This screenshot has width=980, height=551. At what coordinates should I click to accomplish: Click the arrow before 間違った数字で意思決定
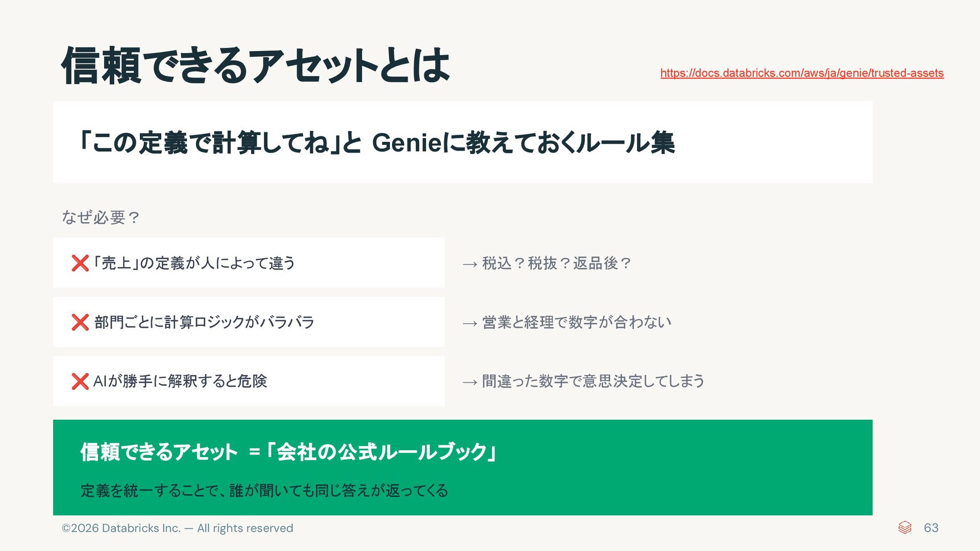[470, 382]
